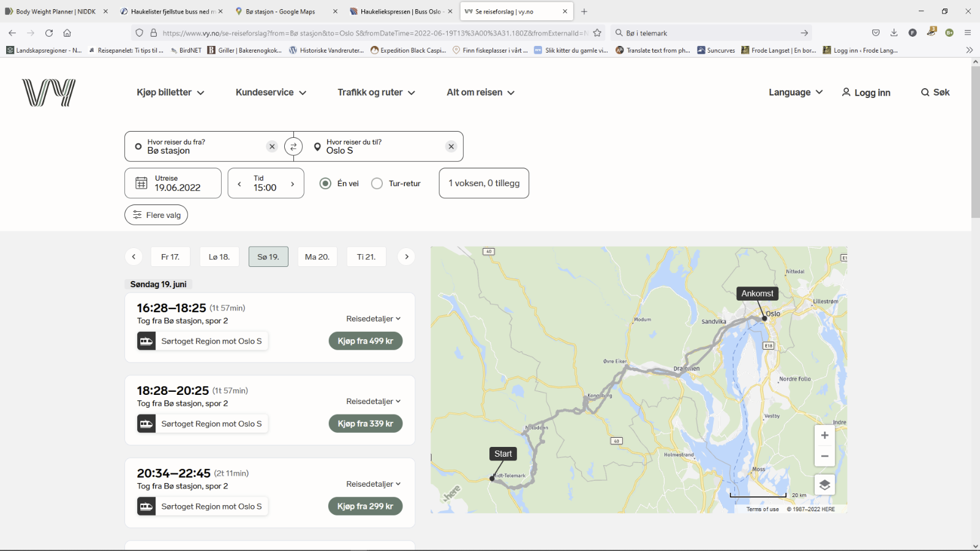Open the Utreise date field
The image size is (980, 551).
pyautogui.click(x=173, y=184)
